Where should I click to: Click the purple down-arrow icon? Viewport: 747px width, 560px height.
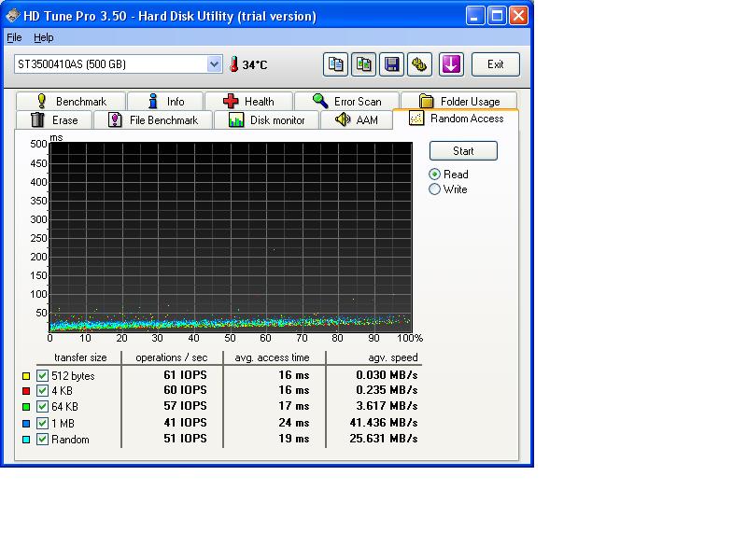click(x=451, y=64)
